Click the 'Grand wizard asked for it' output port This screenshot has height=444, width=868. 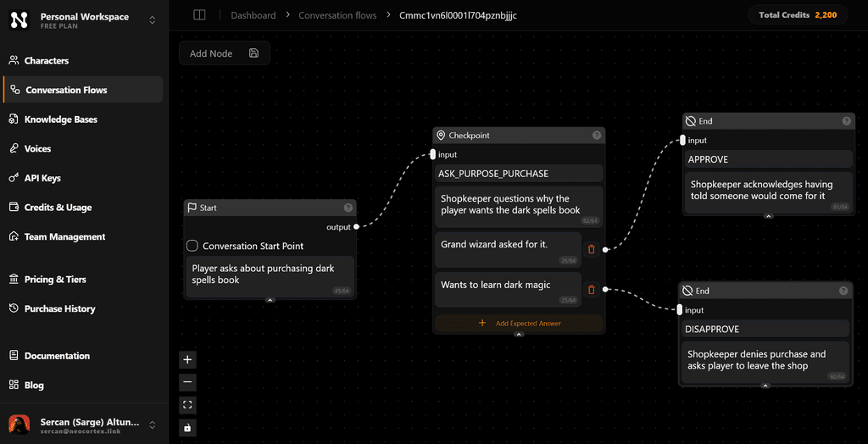[x=605, y=250]
